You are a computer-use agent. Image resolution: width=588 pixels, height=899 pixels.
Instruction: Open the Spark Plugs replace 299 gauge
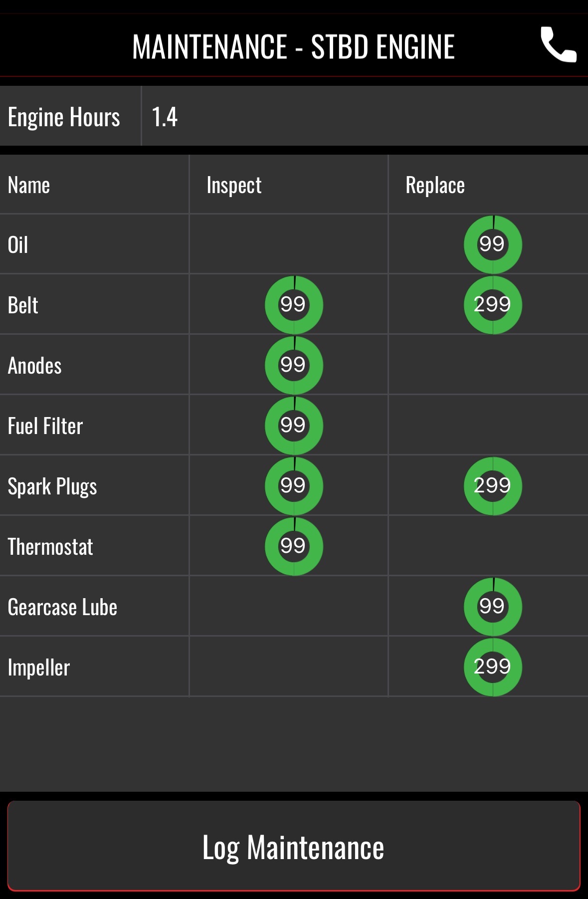click(x=493, y=486)
